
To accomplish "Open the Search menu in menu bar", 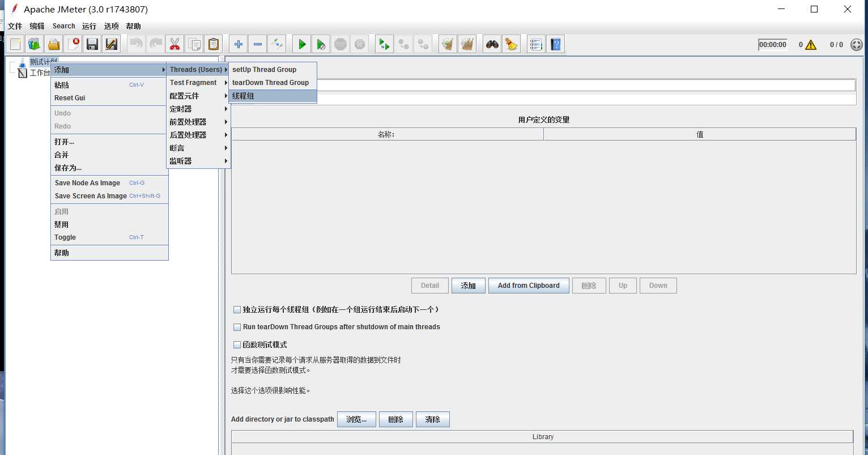I will coord(63,26).
